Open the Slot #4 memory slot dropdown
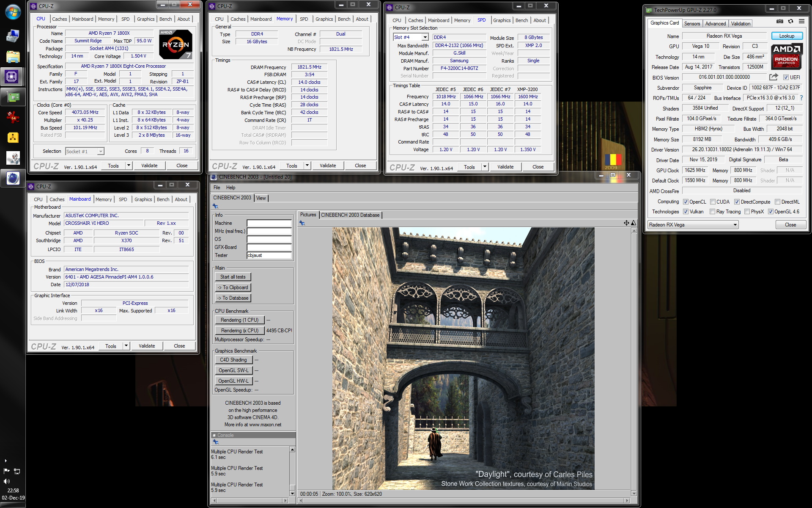This screenshot has height=508, width=812. [411, 37]
